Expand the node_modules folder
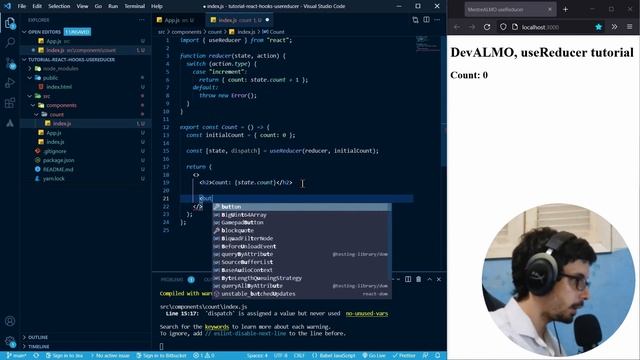640x360 pixels. pos(30,69)
